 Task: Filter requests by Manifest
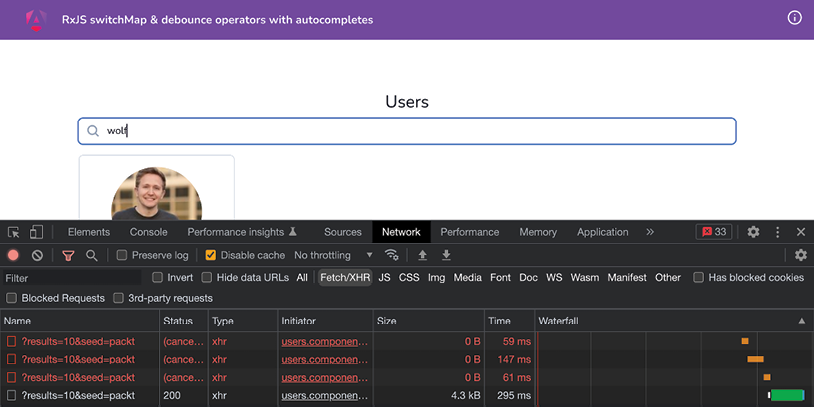point(627,278)
